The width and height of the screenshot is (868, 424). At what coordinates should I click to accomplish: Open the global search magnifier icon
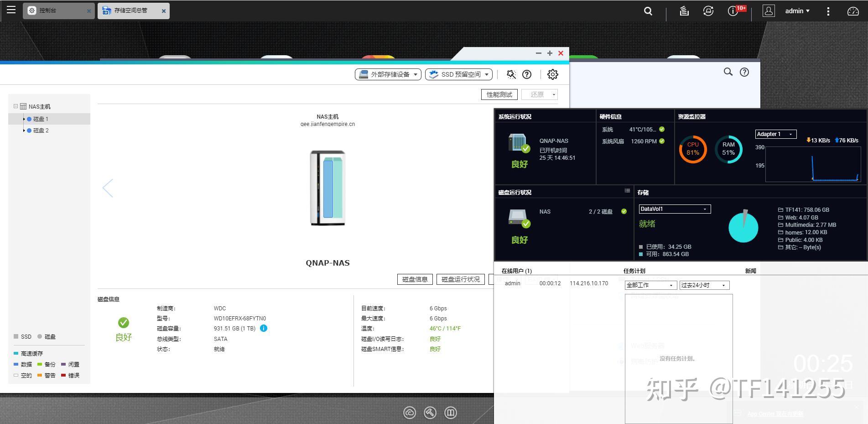[647, 10]
